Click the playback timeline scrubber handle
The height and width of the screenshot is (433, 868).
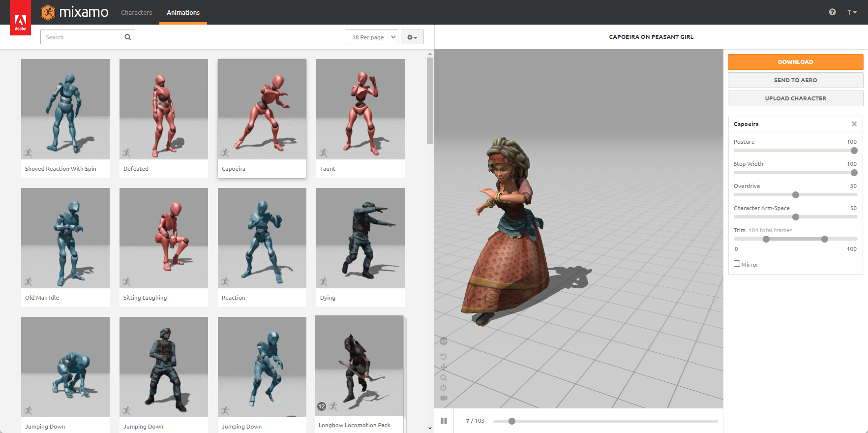click(x=512, y=421)
